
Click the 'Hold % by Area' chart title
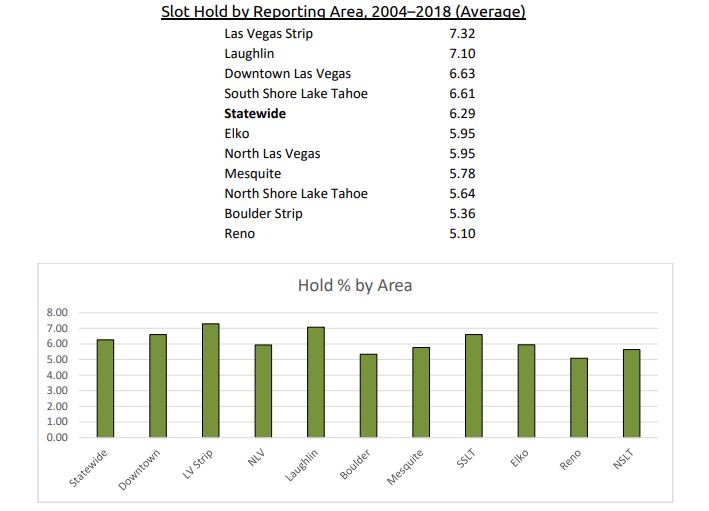point(355,285)
